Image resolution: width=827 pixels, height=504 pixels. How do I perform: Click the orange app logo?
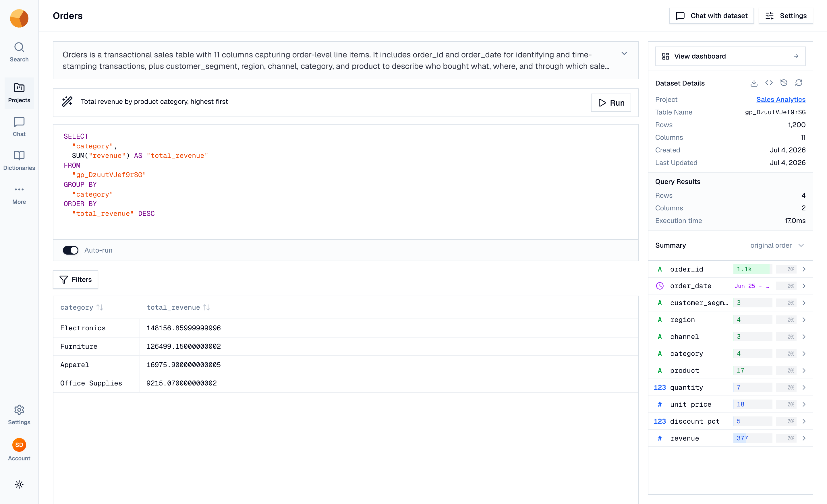pos(19,18)
